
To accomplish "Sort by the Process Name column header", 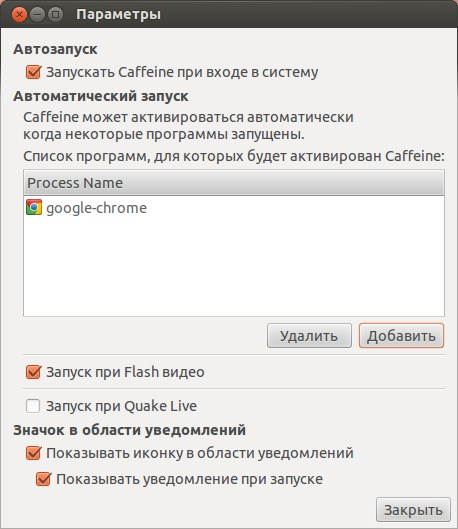I will 234,183.
